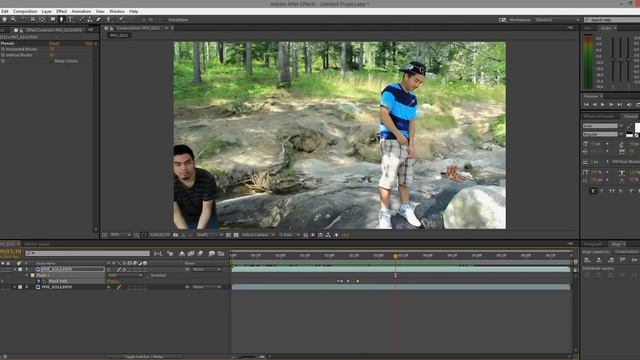The image size is (640, 360).
Task: Click All Caps button in Character panel
Action: click(x=611, y=191)
